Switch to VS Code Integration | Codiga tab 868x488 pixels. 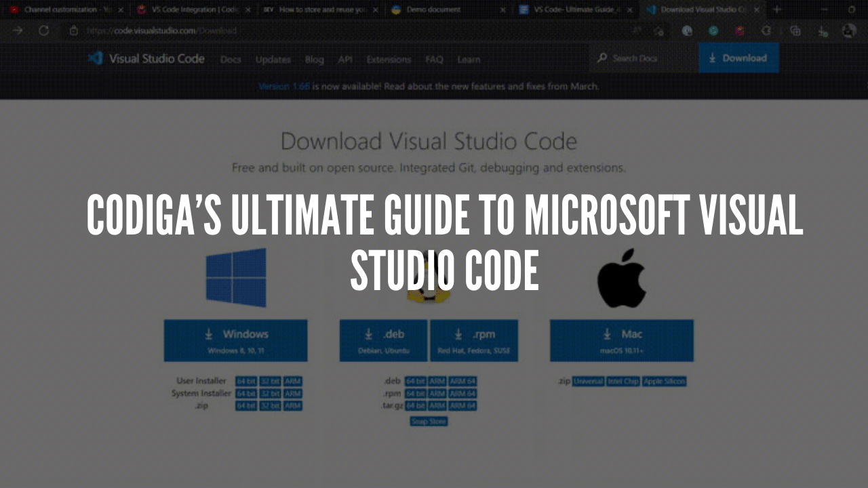click(193, 9)
